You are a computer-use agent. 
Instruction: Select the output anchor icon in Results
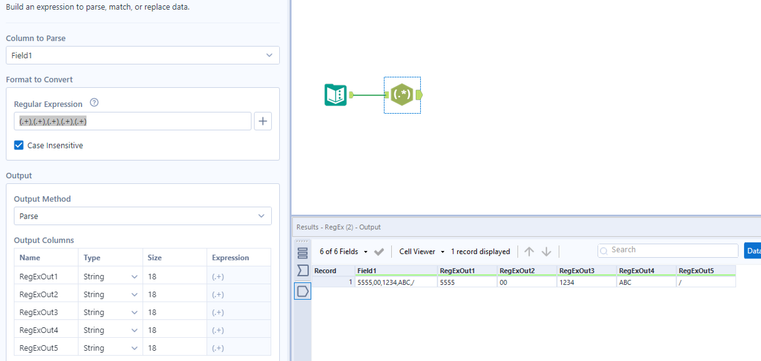[302, 291]
